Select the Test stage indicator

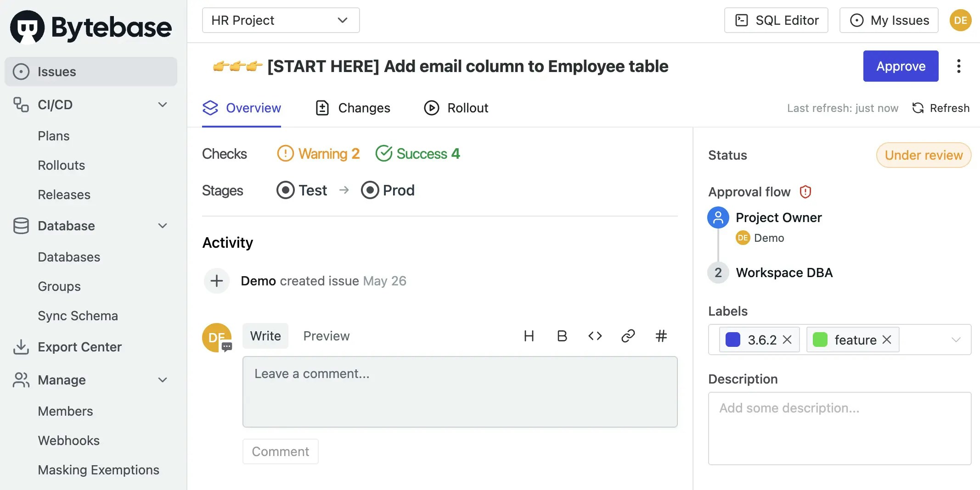click(302, 190)
